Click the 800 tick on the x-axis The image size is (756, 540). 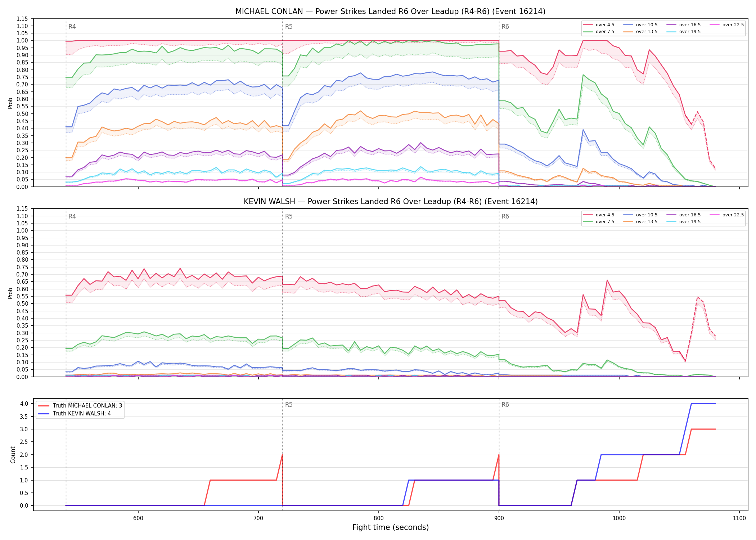(x=378, y=518)
